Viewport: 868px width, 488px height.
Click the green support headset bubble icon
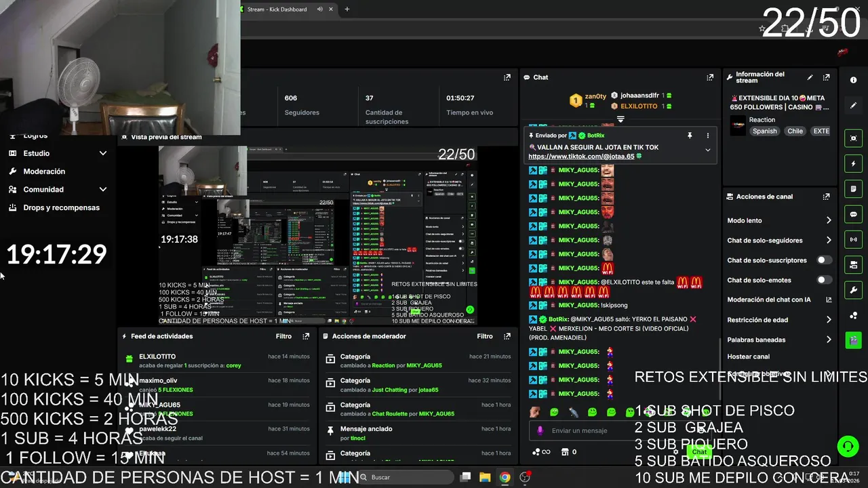coord(848,446)
